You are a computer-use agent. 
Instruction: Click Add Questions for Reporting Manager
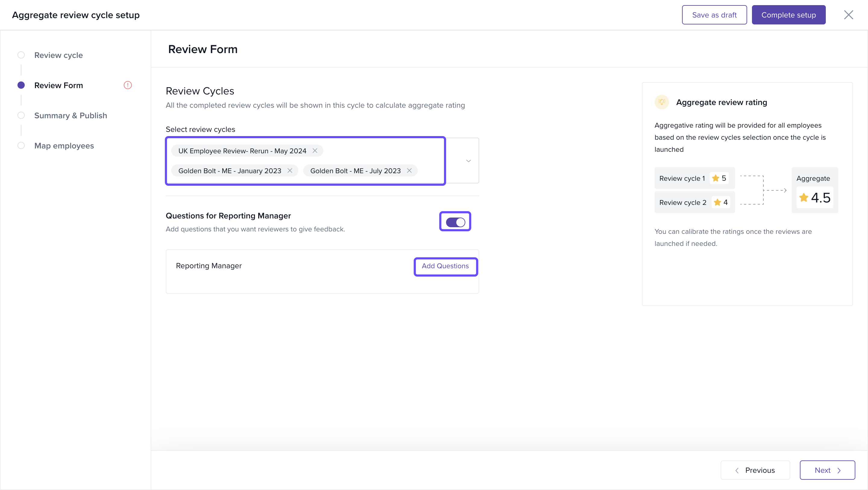(x=445, y=266)
